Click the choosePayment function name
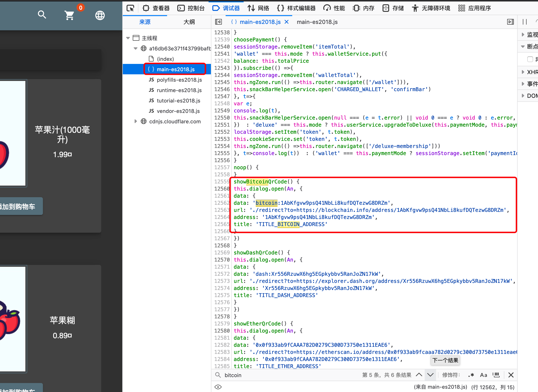The height and width of the screenshot is (392, 538). [254, 39]
